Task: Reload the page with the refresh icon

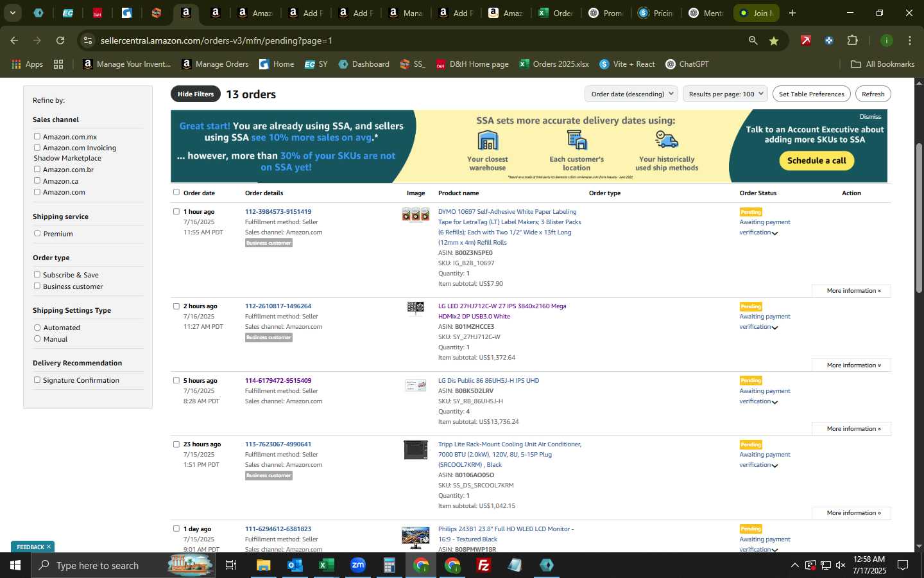Action: point(60,40)
